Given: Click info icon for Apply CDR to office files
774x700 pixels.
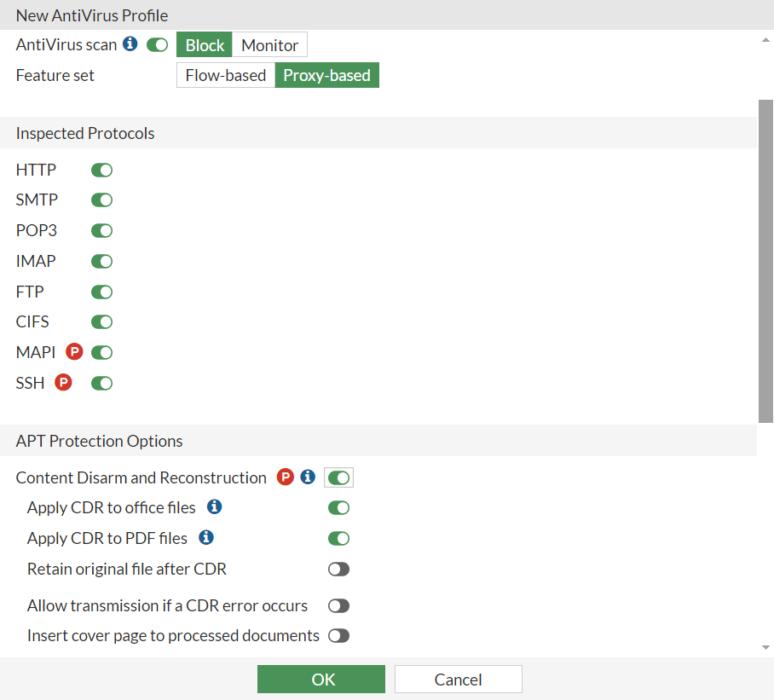Looking at the screenshot, I should 215,507.
